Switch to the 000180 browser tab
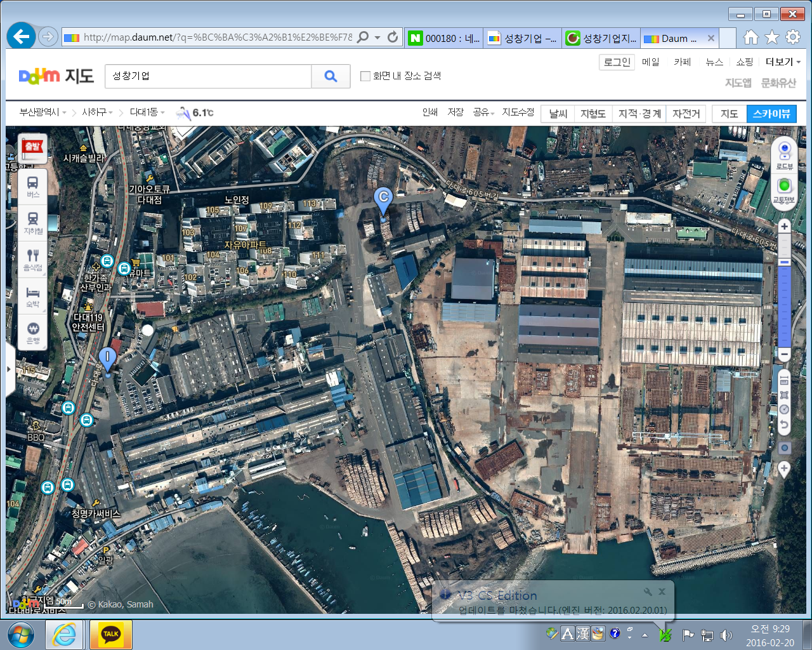Image resolution: width=812 pixels, height=650 pixels. click(x=444, y=38)
